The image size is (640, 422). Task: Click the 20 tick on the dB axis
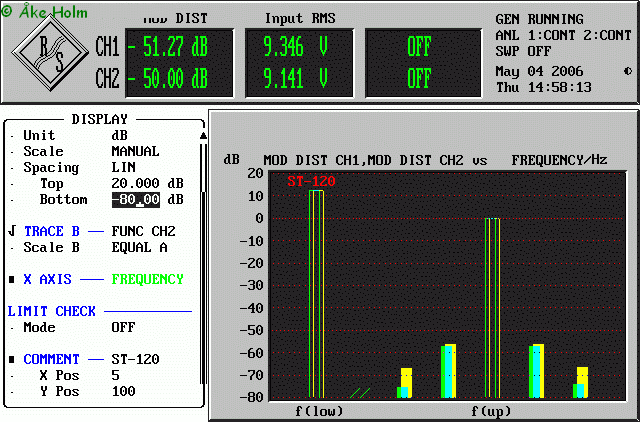256,173
